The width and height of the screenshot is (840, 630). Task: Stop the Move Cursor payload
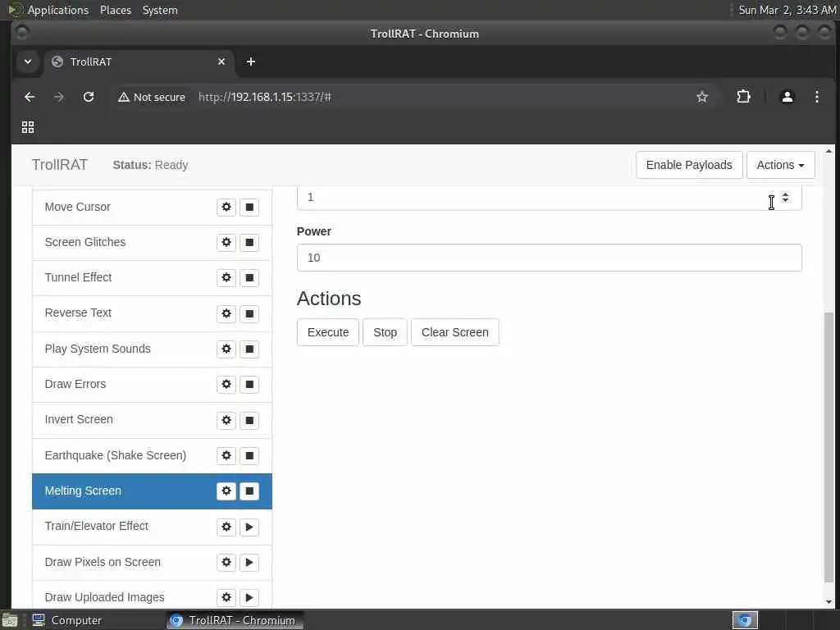(x=249, y=207)
